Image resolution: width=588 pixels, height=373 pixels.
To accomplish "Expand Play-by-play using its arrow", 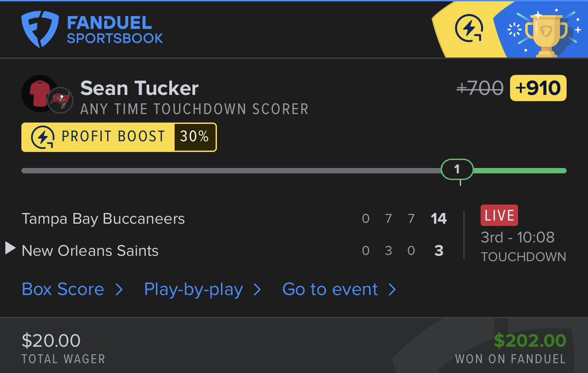I will [257, 290].
